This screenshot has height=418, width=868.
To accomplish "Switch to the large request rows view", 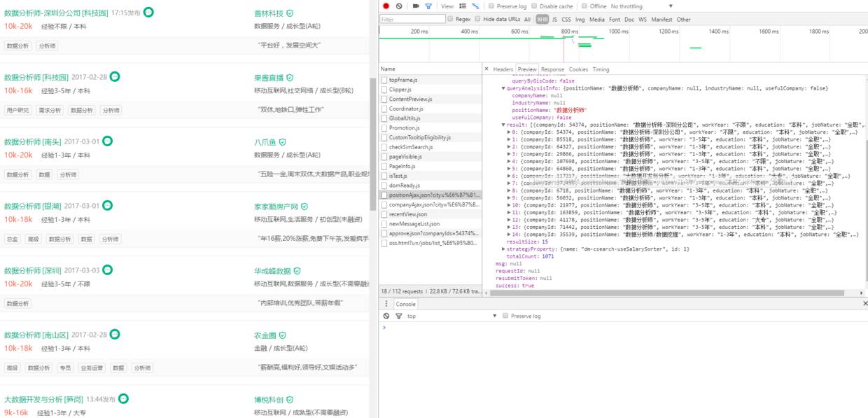I will [x=463, y=6].
